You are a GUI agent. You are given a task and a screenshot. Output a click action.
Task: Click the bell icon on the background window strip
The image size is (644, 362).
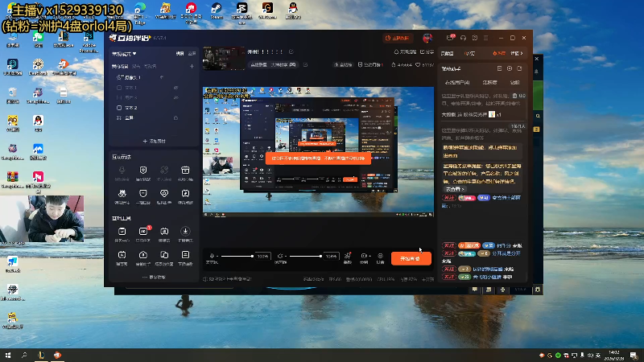tap(537, 72)
